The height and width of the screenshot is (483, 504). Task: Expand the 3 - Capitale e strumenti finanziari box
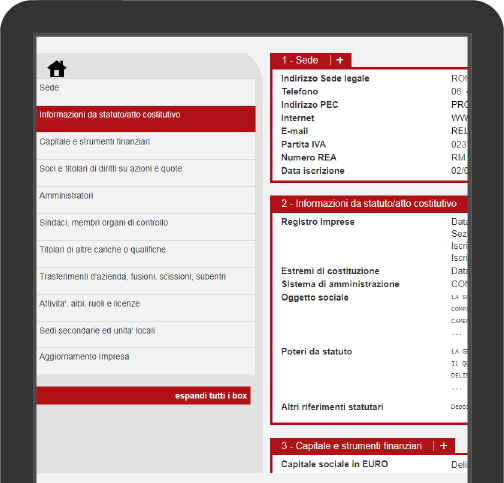(x=443, y=446)
